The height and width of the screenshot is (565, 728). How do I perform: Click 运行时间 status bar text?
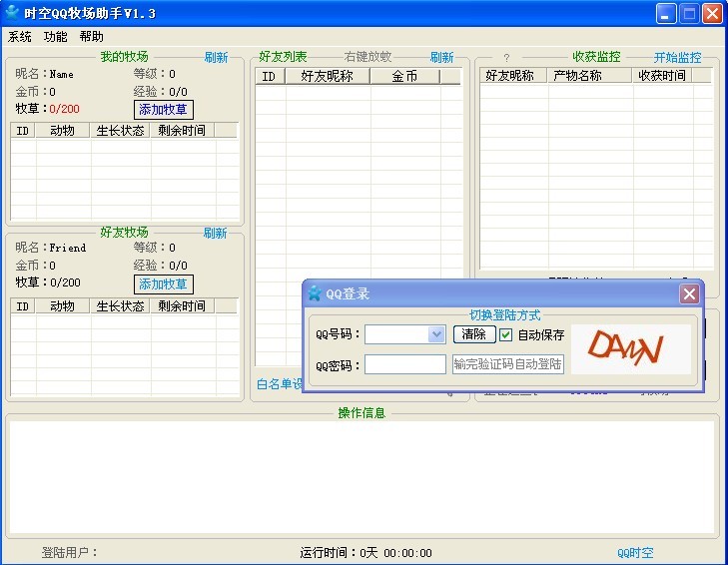click(x=365, y=553)
